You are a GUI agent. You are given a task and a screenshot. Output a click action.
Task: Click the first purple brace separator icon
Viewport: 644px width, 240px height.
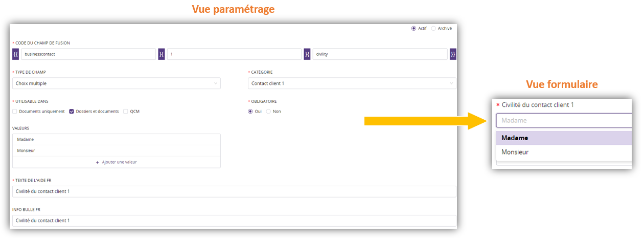click(162, 54)
